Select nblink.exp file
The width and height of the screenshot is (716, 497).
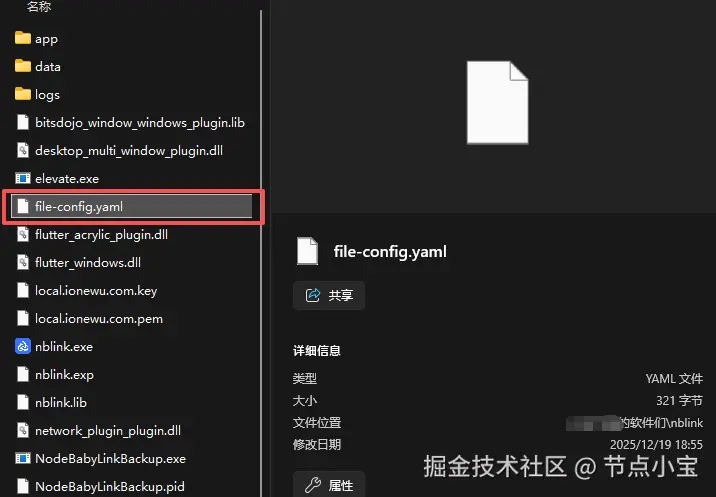pyautogui.click(x=56, y=375)
